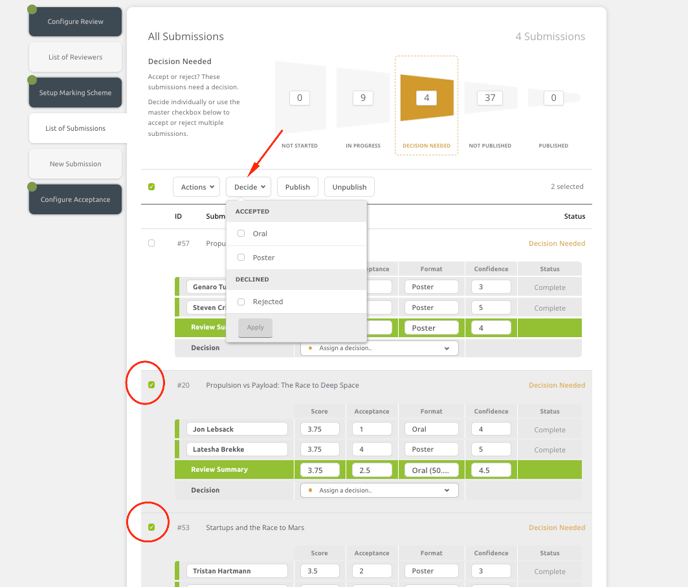The height and width of the screenshot is (587, 688).
Task: Click Decision Needed status of #20
Action: click(x=556, y=385)
